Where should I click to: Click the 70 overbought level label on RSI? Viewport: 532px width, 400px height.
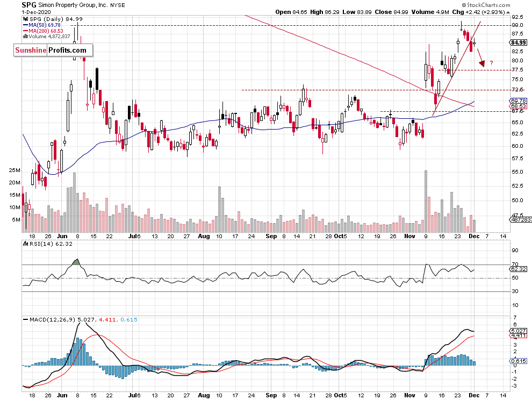click(515, 264)
